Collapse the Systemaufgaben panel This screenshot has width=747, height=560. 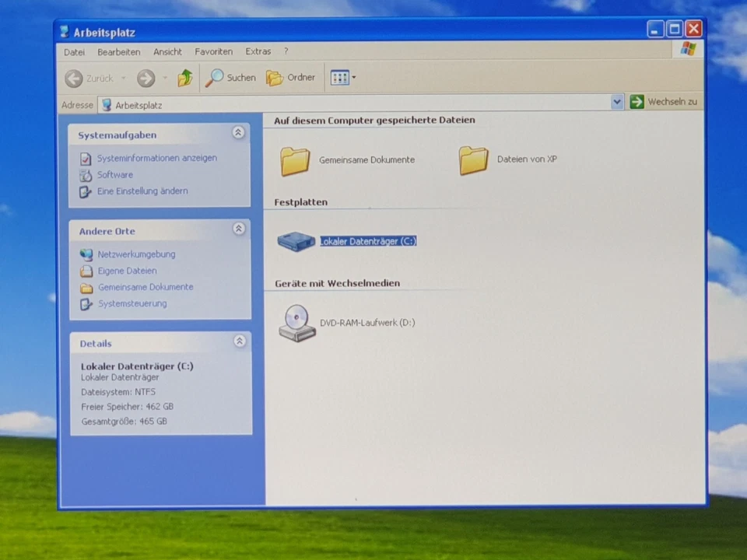(x=238, y=132)
